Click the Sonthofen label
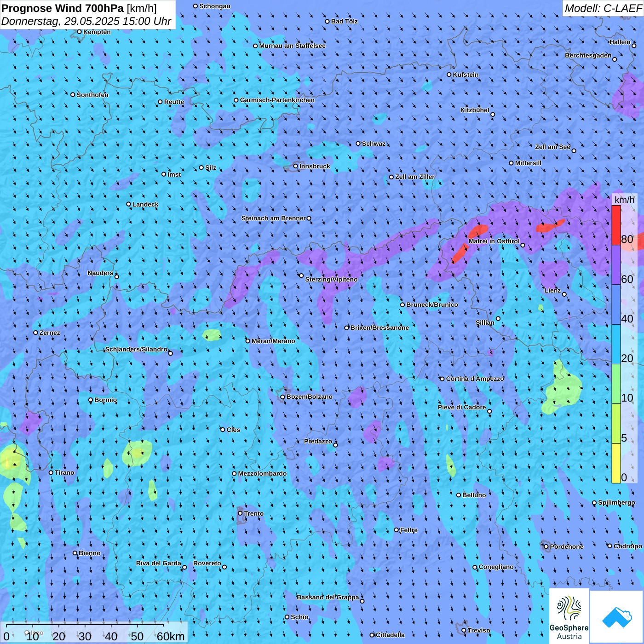 pos(92,95)
